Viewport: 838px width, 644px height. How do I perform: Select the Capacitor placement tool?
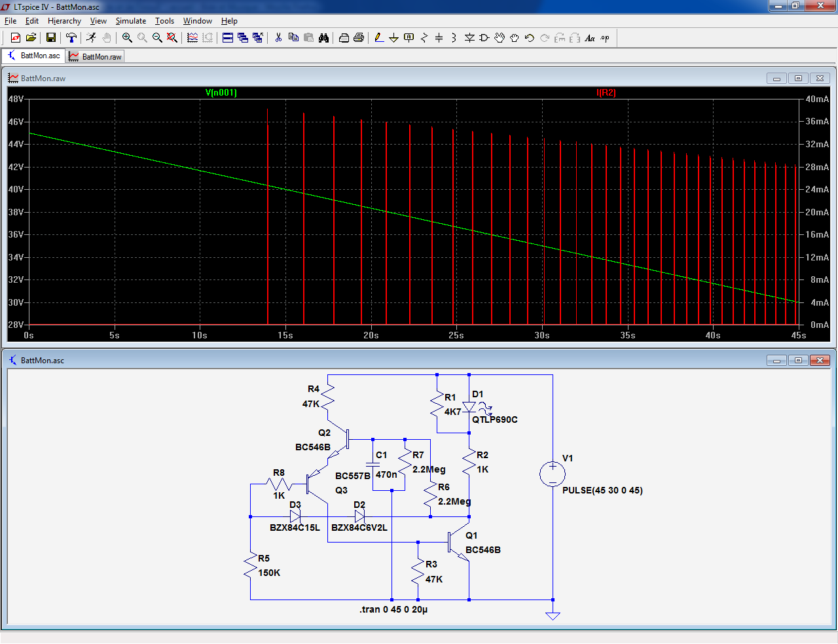click(x=439, y=38)
